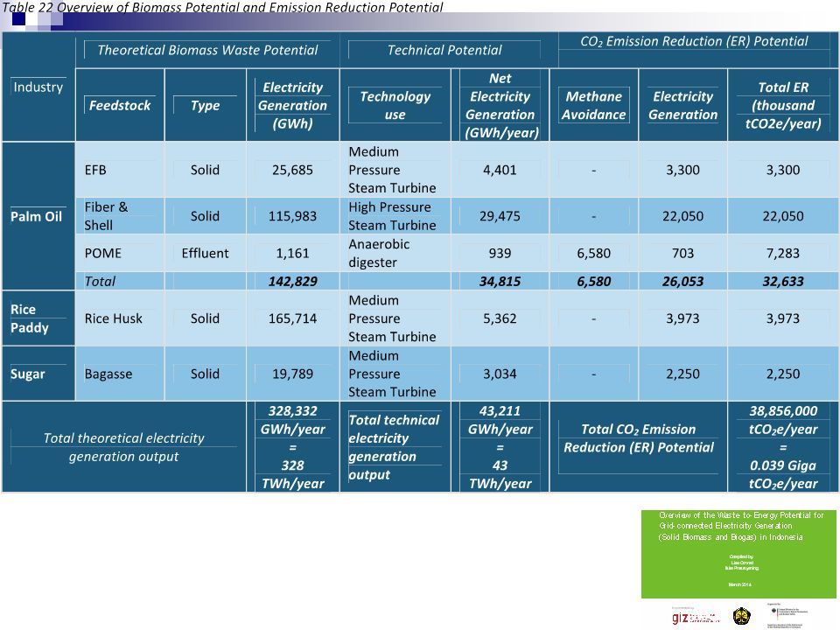
Task: Click 'Total theoretical electricity generation output' label
Action: tap(123, 447)
